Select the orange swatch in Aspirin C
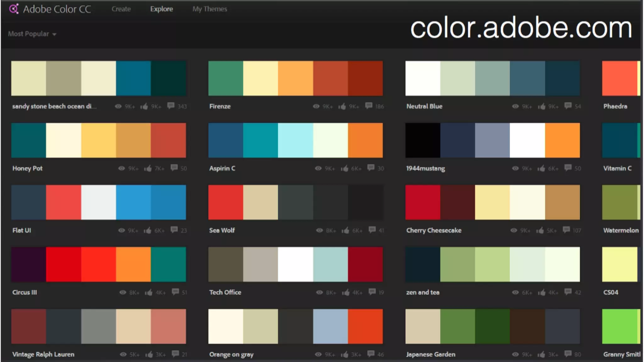The image size is (644, 362). (x=365, y=140)
